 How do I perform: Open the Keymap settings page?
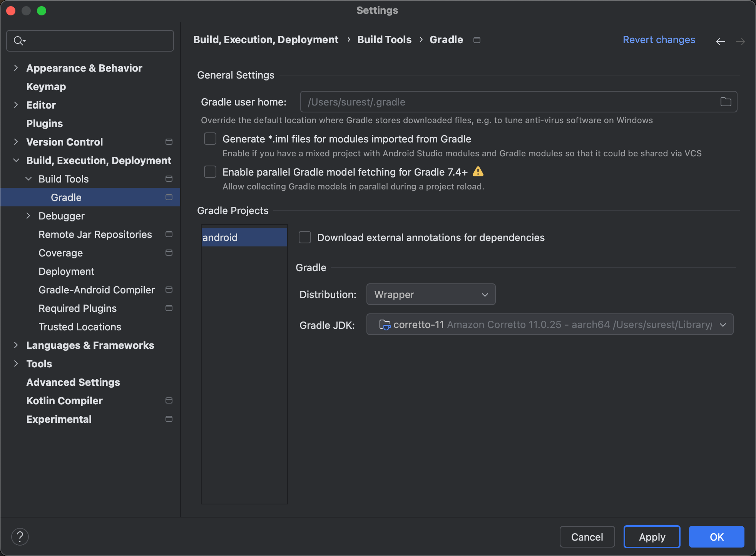(46, 87)
